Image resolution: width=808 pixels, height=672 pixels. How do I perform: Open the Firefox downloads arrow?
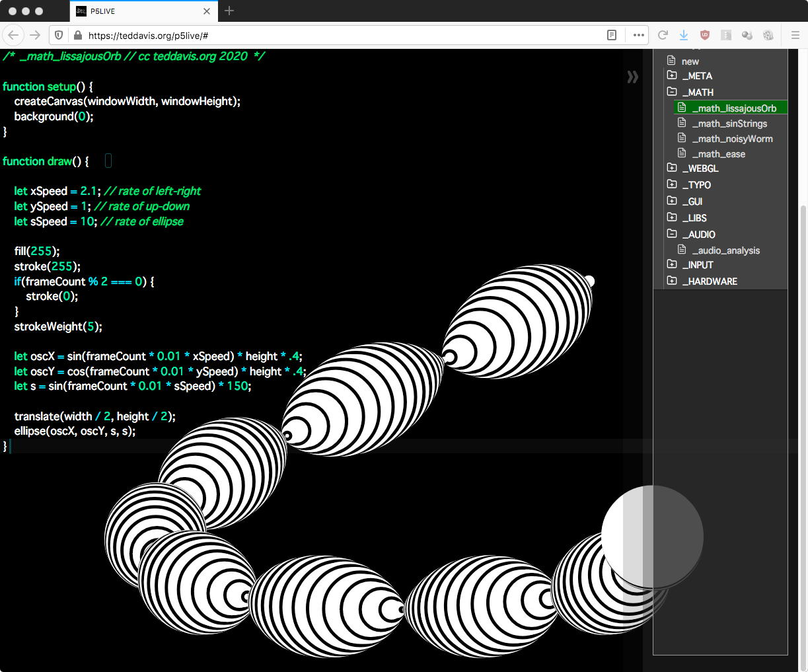(684, 35)
